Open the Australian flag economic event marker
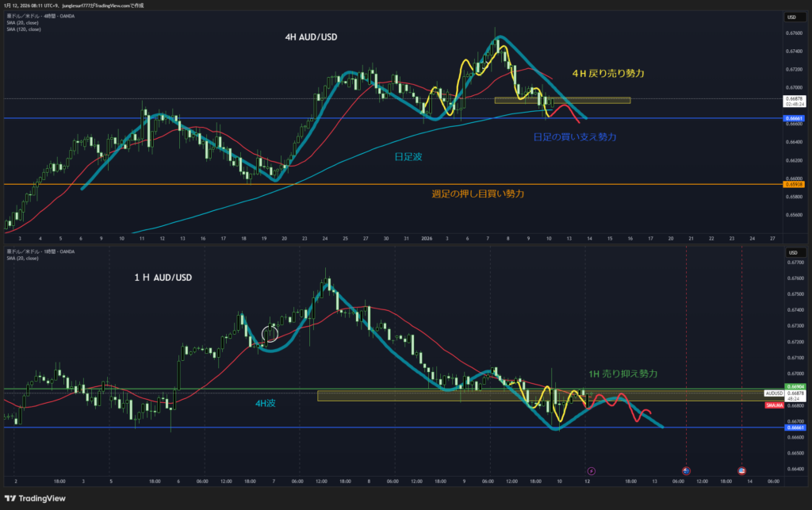This screenshot has width=812, height=510. pyautogui.click(x=686, y=470)
